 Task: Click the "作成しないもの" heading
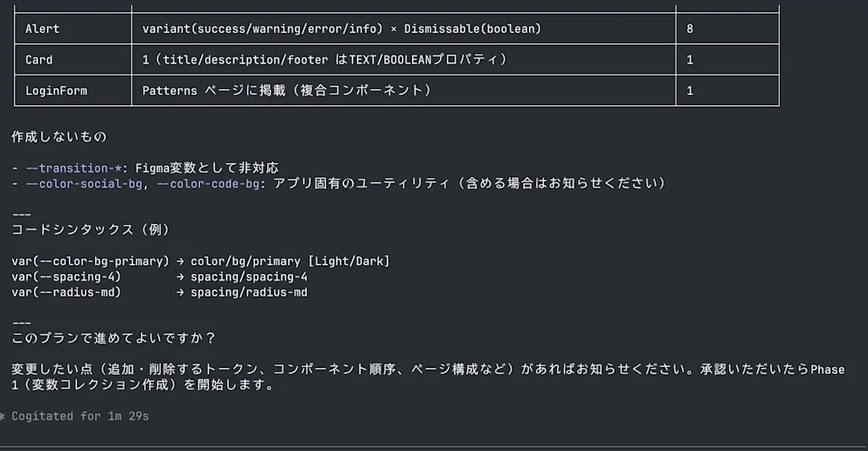pyautogui.click(x=59, y=136)
